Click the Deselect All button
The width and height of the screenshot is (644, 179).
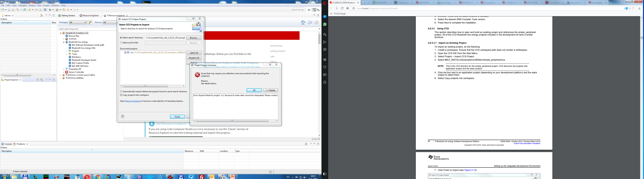pos(194,58)
